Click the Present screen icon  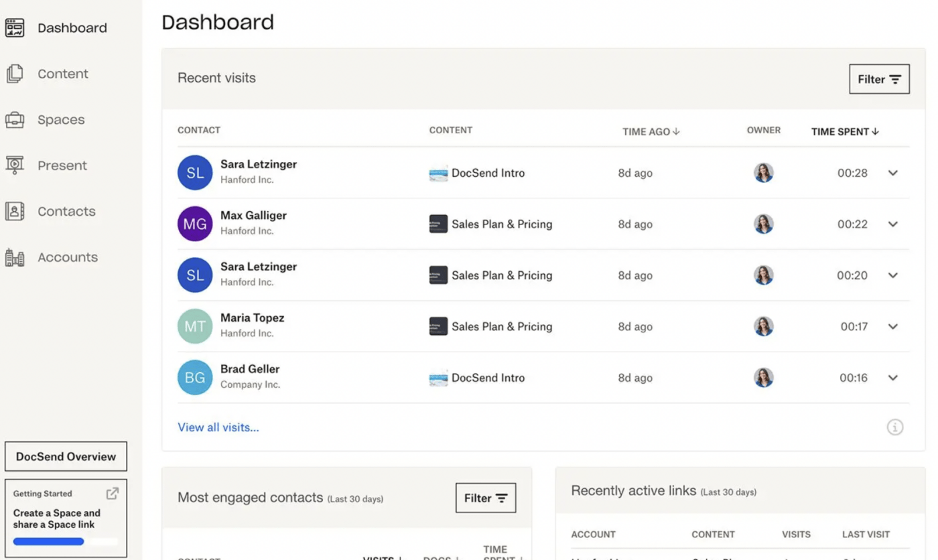pyautogui.click(x=15, y=165)
